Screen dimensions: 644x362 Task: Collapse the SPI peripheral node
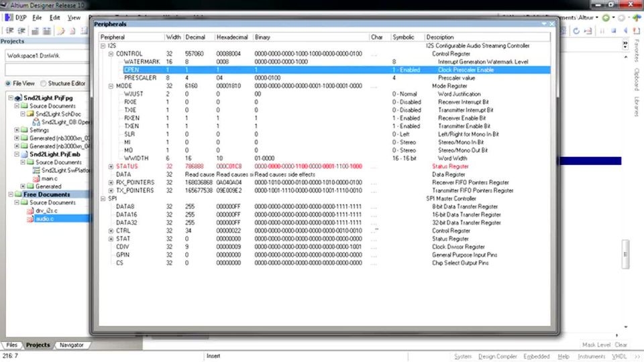(x=103, y=198)
